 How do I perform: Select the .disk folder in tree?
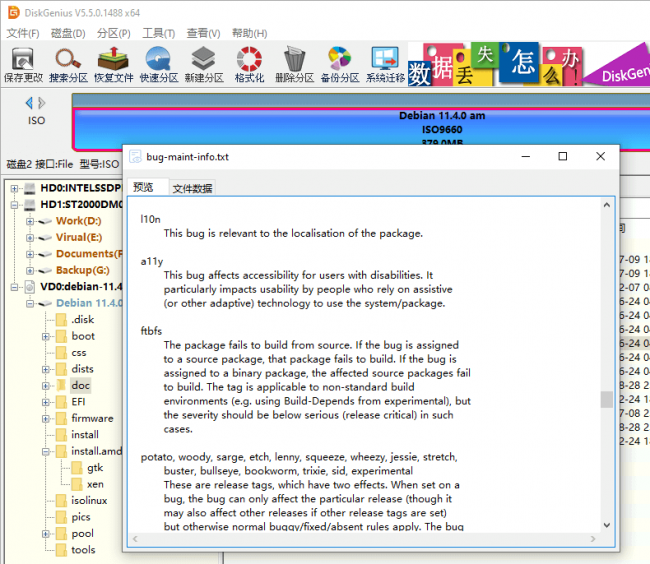82,320
